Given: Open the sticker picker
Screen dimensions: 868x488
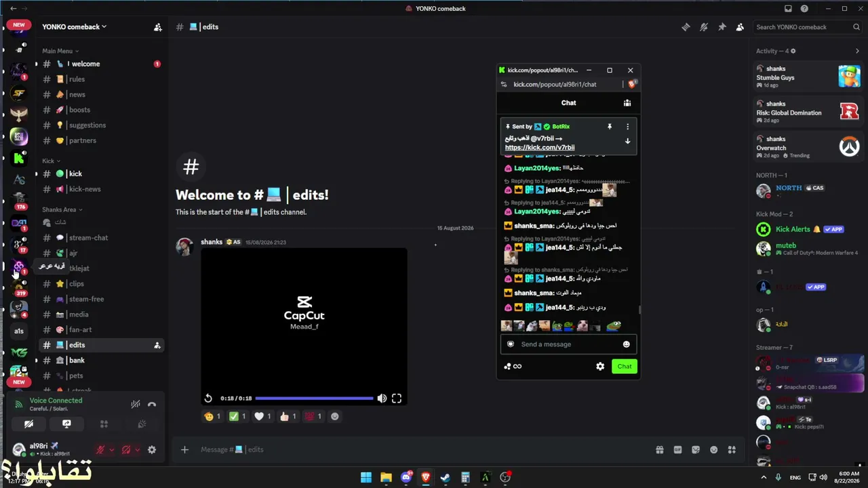Looking at the screenshot, I should tap(696, 449).
